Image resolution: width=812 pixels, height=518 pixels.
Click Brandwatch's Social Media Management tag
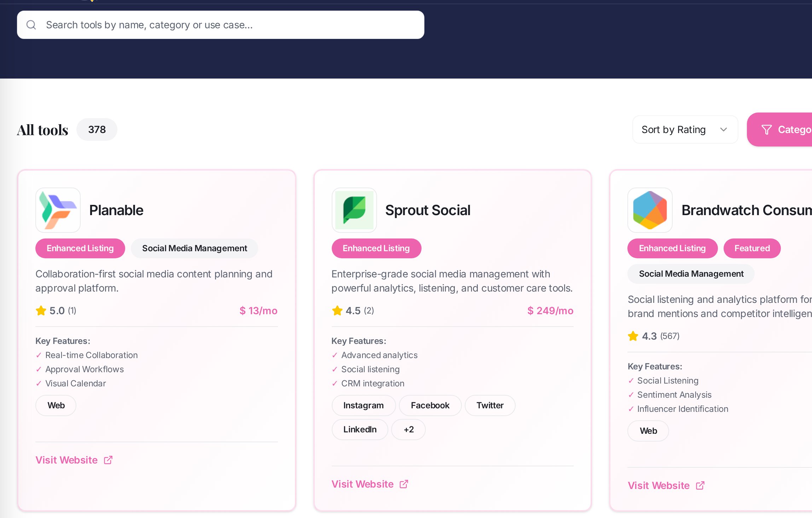point(691,274)
